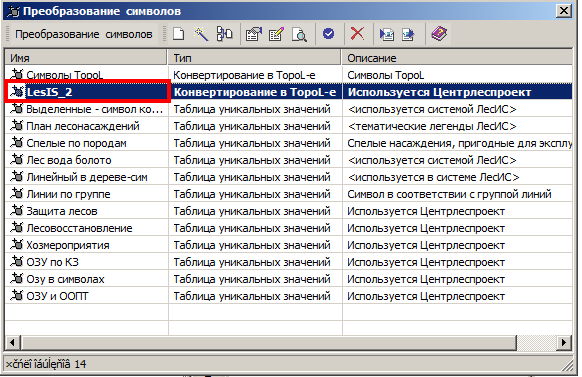Viewport: 582px width, 377px height.
Task: Click the new blank document icon
Action: pos(179,34)
